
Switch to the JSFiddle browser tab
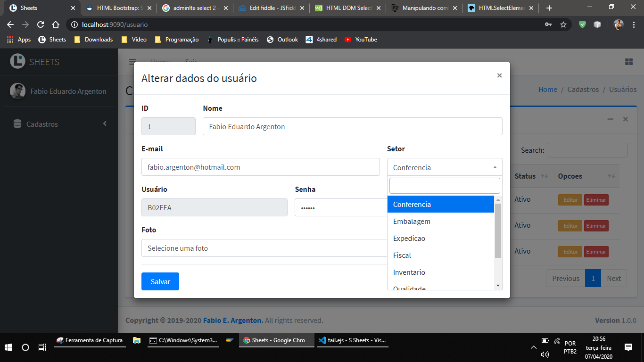(271, 8)
